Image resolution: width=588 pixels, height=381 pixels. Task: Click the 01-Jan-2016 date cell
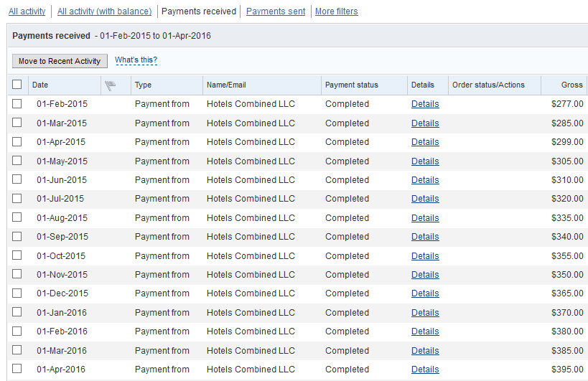pyautogui.click(x=62, y=313)
